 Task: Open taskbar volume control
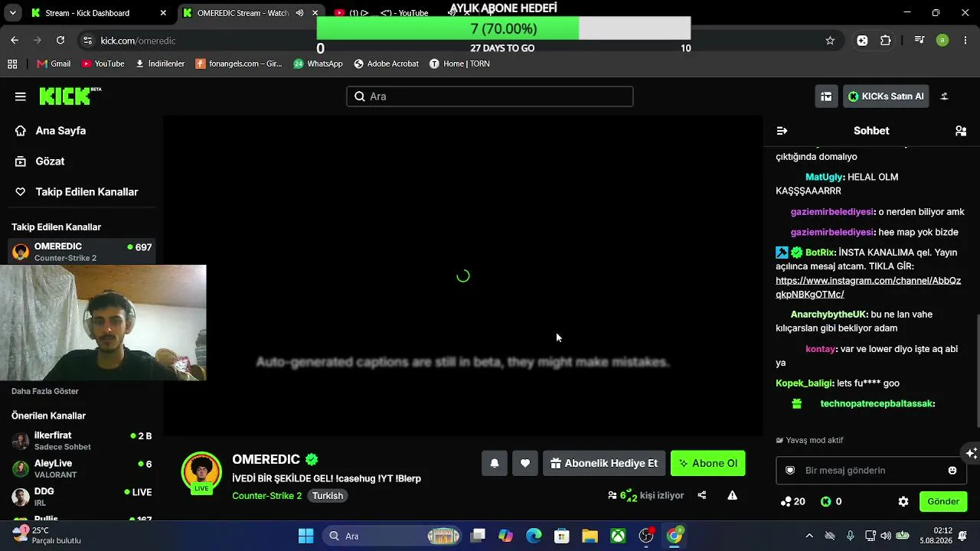[x=886, y=536]
